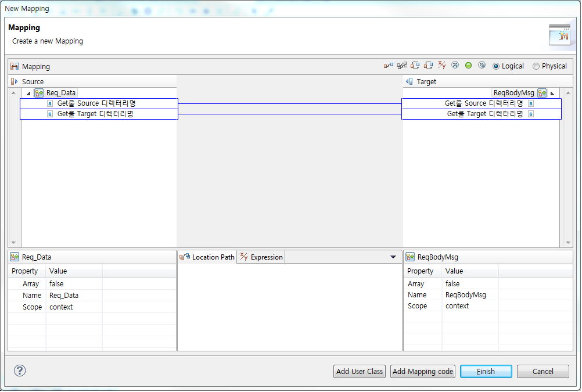Collapse the Req_Data tree node
This screenshot has height=392, width=582.
[28, 92]
